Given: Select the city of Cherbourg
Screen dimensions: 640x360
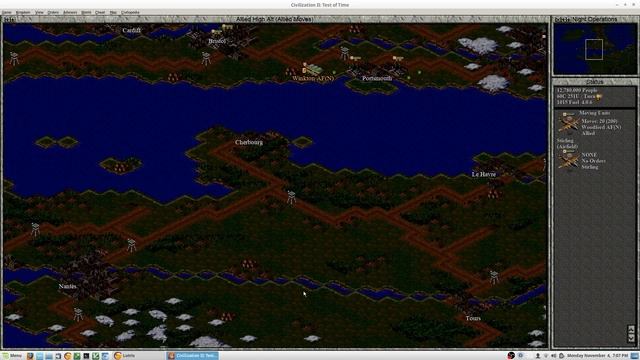Looking at the screenshot, I should tap(249, 142).
